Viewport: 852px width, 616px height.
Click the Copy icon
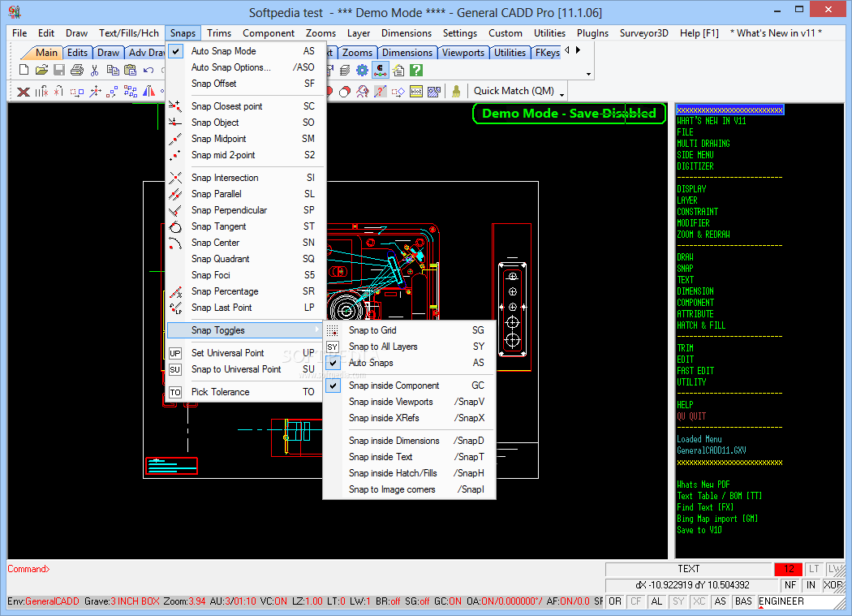coord(113,70)
